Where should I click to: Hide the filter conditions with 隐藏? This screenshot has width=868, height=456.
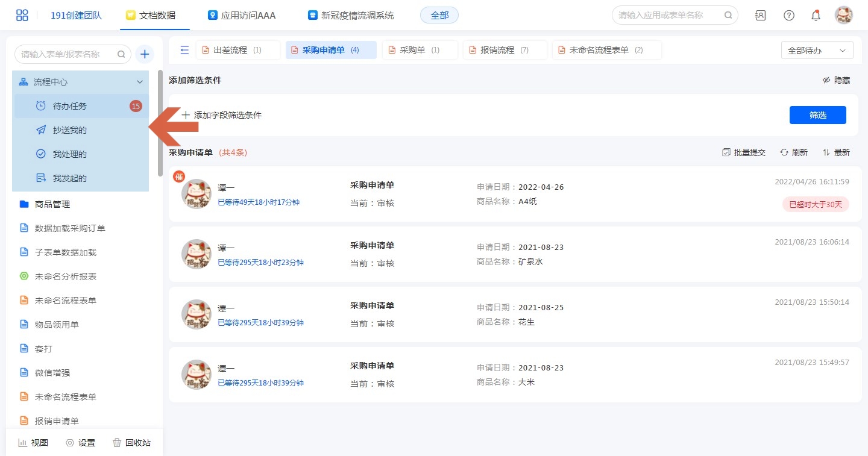tap(836, 80)
